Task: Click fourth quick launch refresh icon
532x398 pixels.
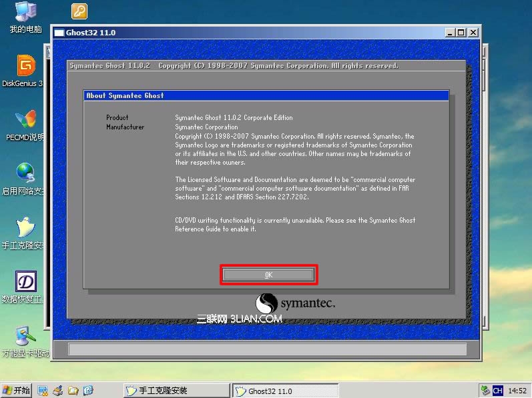Action: tap(88, 391)
